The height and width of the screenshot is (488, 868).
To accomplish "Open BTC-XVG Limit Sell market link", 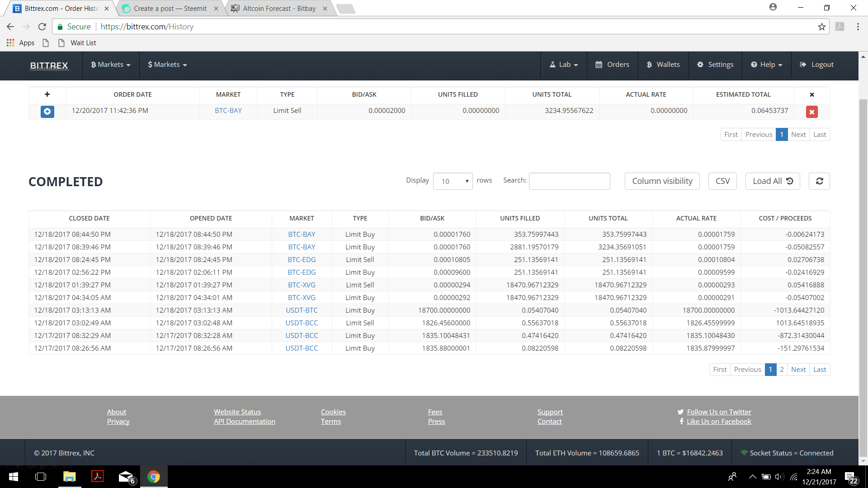I will coord(302,285).
